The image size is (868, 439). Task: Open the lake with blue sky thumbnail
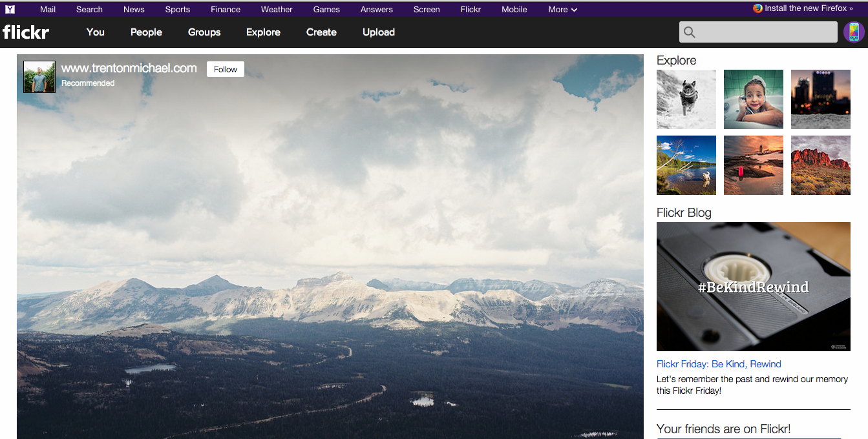(x=686, y=165)
